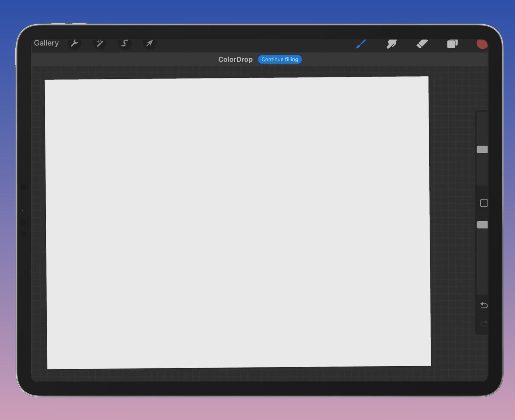Activate the Selection S-shaped tool
515x420 pixels.
click(124, 43)
